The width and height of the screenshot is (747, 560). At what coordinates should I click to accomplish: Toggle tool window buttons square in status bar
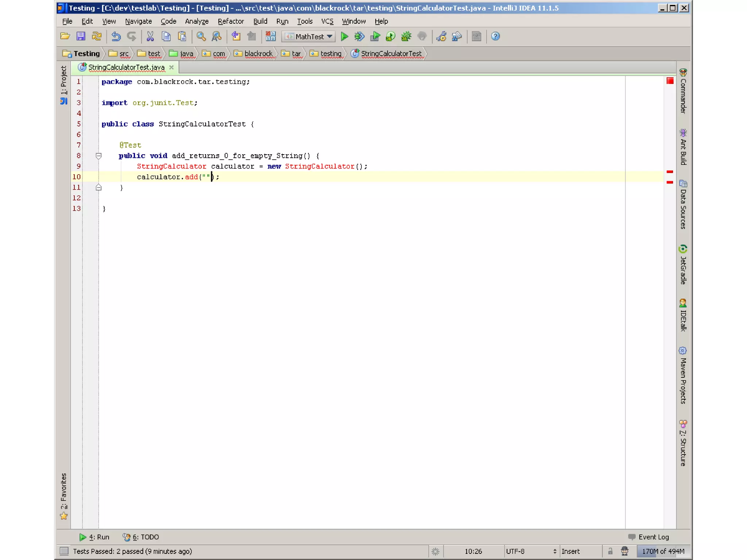[x=64, y=551]
